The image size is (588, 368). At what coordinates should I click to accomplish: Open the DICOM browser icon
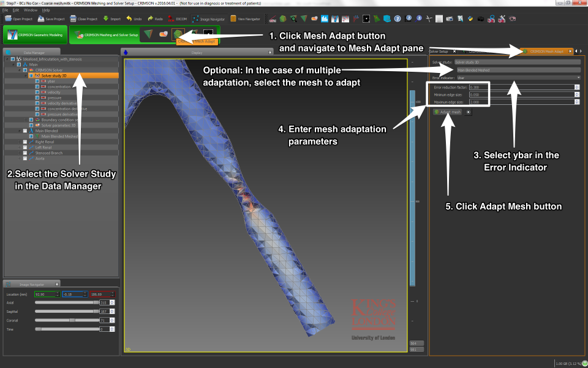pyautogui.click(x=171, y=19)
